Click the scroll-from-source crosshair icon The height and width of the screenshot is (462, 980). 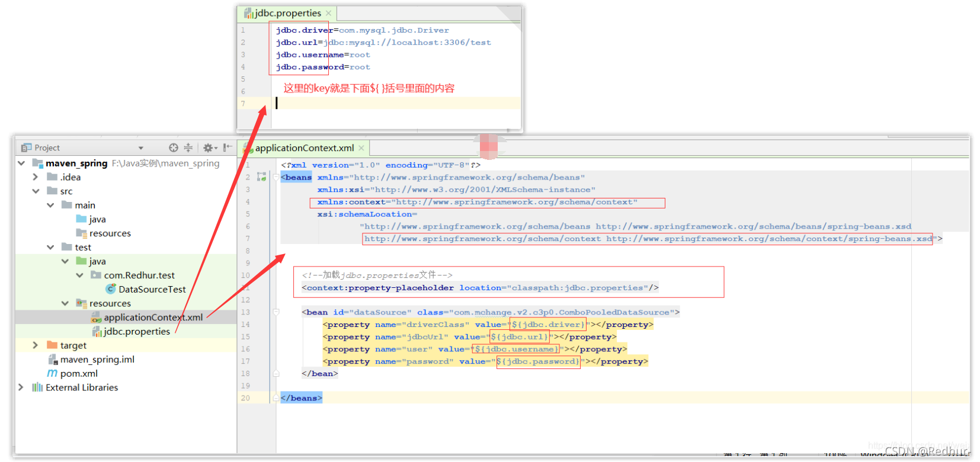click(173, 147)
